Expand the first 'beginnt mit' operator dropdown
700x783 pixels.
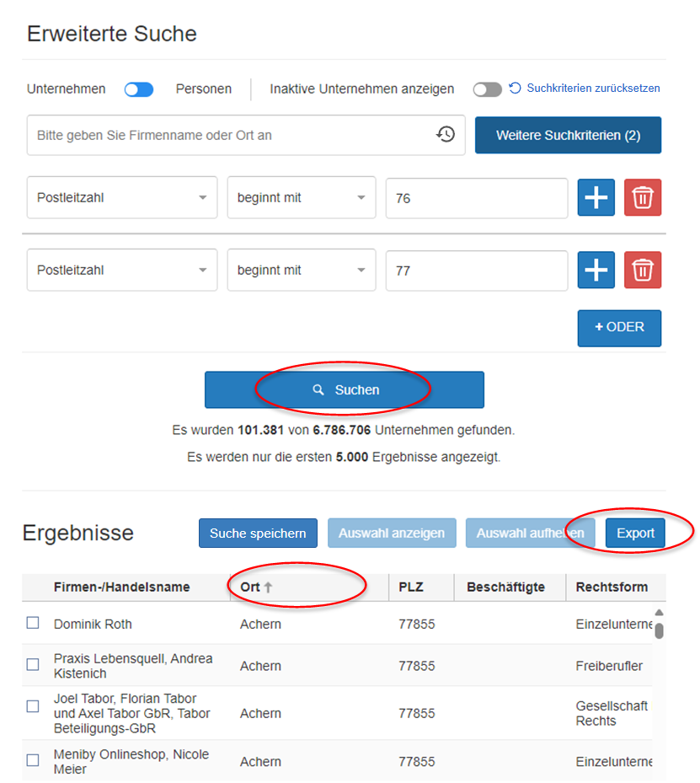pos(301,198)
